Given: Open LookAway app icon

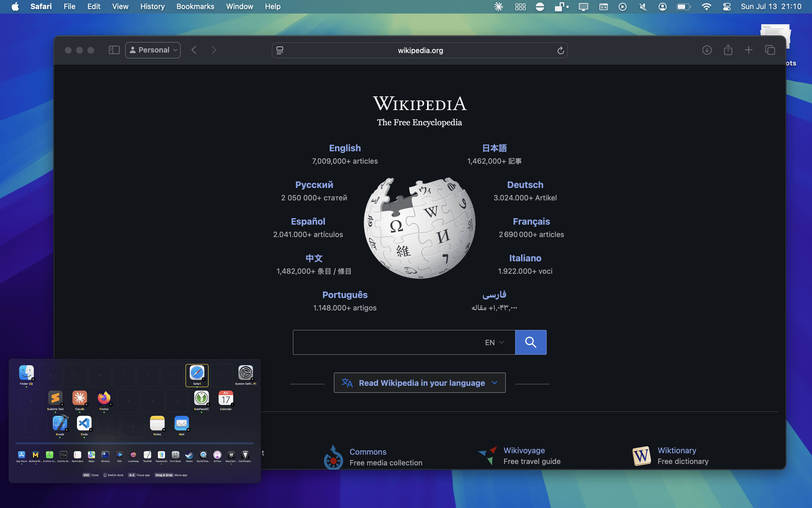Looking at the screenshot, I should pos(133,455).
